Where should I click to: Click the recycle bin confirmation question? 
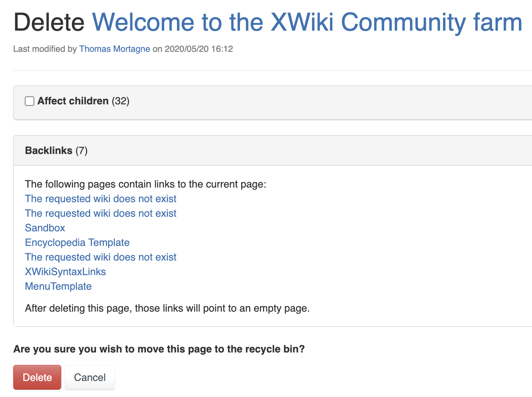(x=159, y=349)
